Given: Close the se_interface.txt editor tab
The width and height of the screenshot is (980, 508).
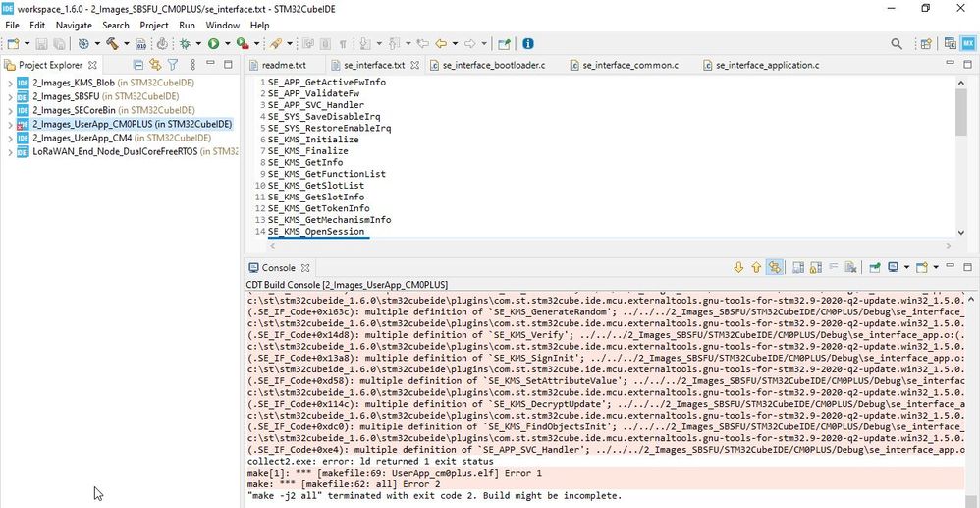Looking at the screenshot, I should [415, 65].
